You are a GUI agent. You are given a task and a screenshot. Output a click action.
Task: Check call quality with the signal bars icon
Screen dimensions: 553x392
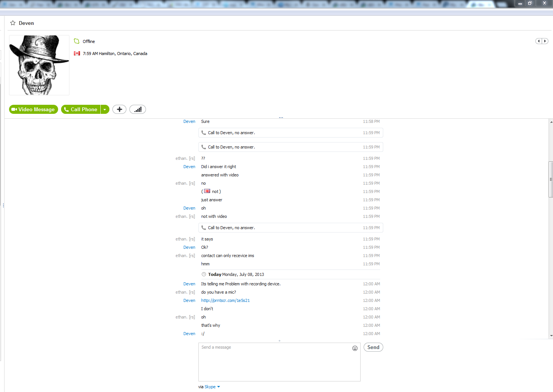point(138,109)
